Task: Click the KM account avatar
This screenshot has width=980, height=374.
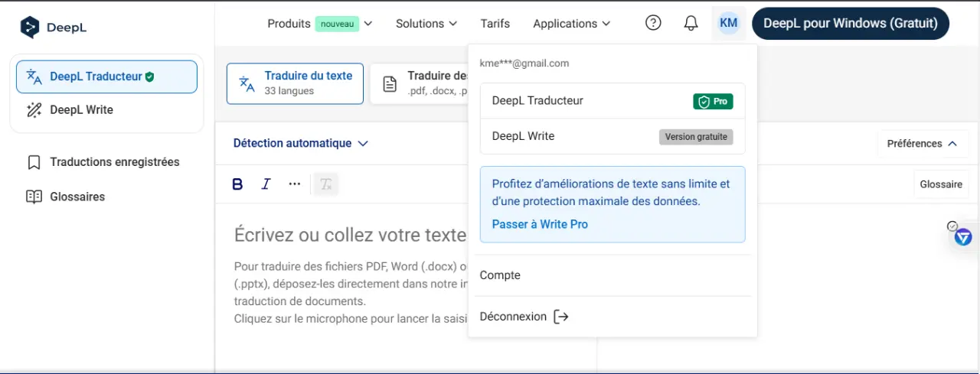Action: click(729, 23)
